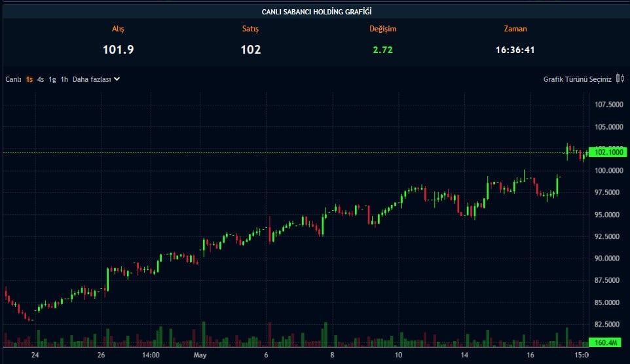This screenshot has height=364, width=630.
Task: Click the Canlı Sabancı Holding Grafiği title
Action: 317,11
